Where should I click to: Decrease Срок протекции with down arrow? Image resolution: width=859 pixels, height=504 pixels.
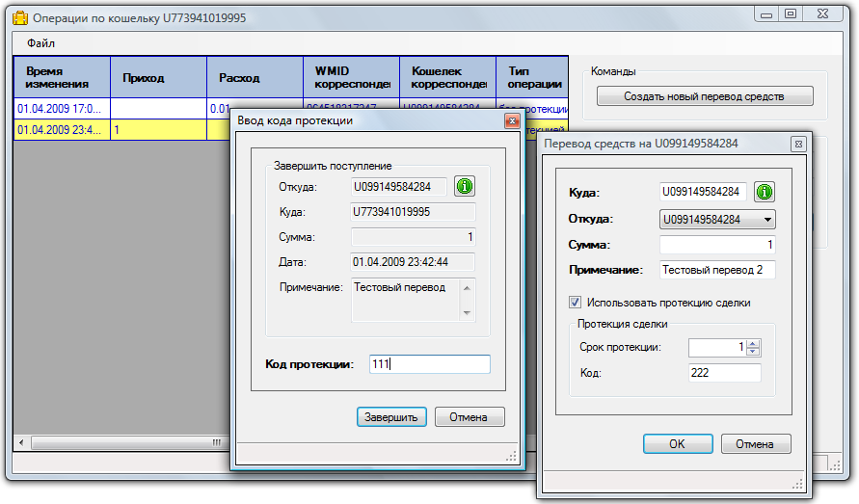pos(754,352)
